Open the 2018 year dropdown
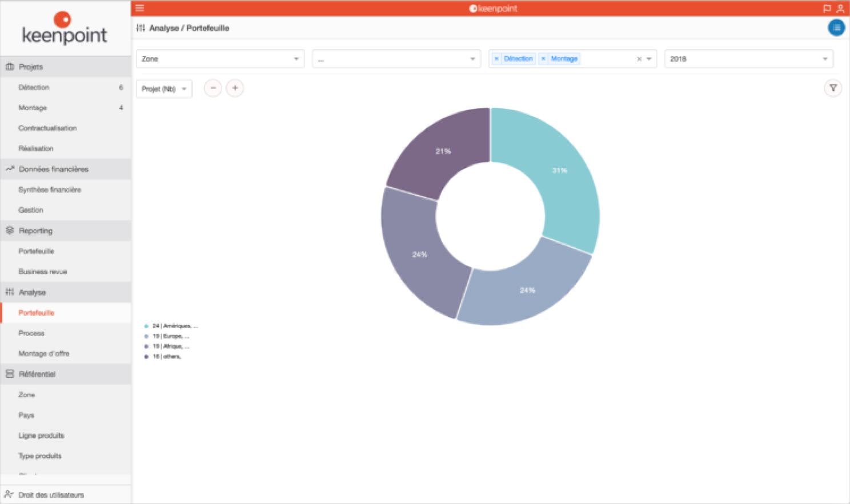The width and height of the screenshot is (850, 504). 748,59
